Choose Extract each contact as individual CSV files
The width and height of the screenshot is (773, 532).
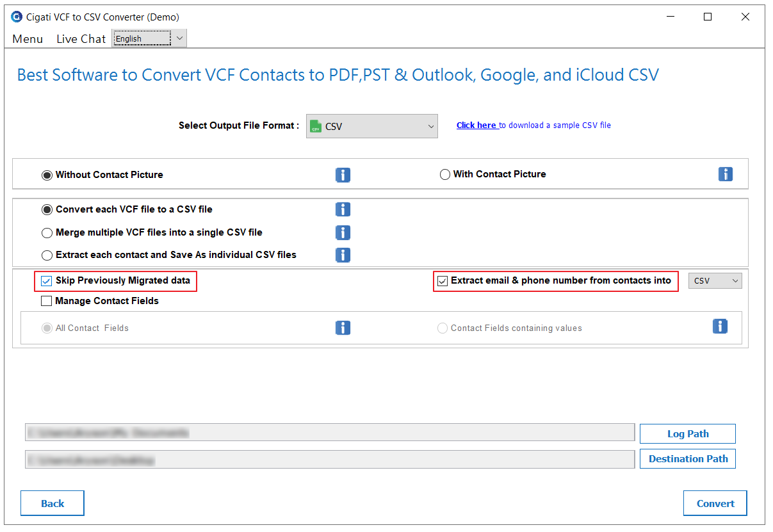coord(47,255)
